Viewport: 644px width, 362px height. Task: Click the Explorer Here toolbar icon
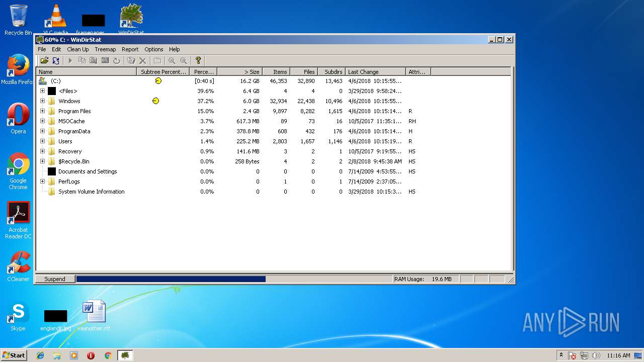coord(94,60)
